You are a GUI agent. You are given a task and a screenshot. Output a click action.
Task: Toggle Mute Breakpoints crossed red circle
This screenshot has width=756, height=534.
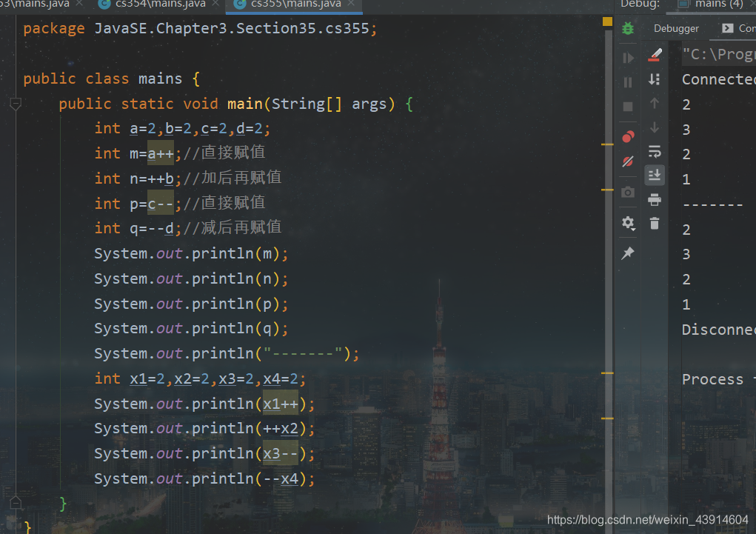coord(628,161)
